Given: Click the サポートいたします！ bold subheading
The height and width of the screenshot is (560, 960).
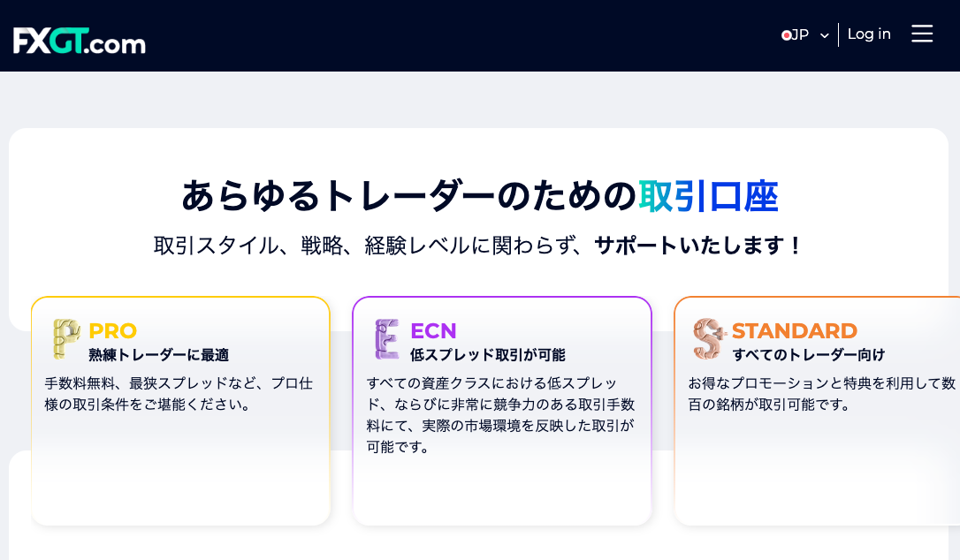Looking at the screenshot, I should click(x=697, y=246).
